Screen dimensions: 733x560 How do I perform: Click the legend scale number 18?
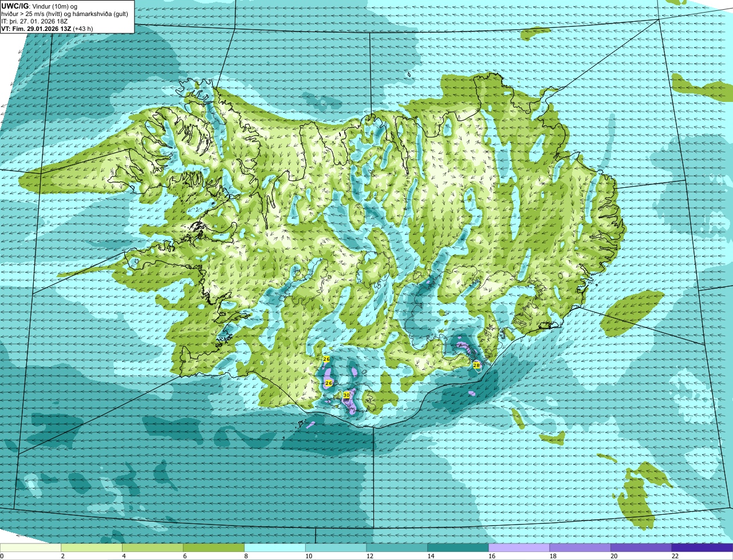(x=553, y=556)
